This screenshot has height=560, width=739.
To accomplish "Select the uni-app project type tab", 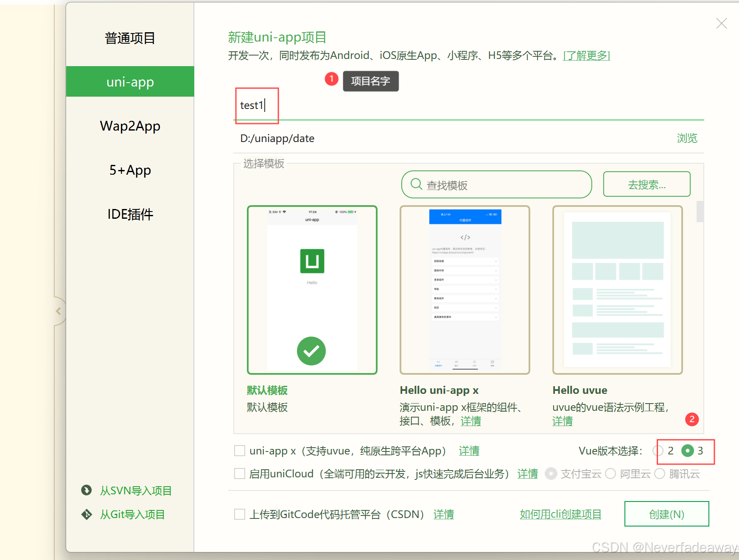I will [130, 81].
